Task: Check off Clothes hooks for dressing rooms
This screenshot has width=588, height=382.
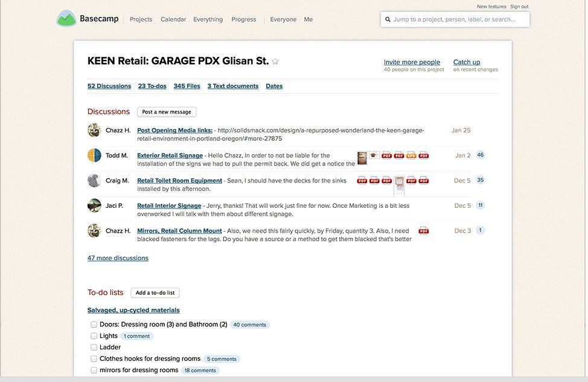Action: pyautogui.click(x=94, y=358)
